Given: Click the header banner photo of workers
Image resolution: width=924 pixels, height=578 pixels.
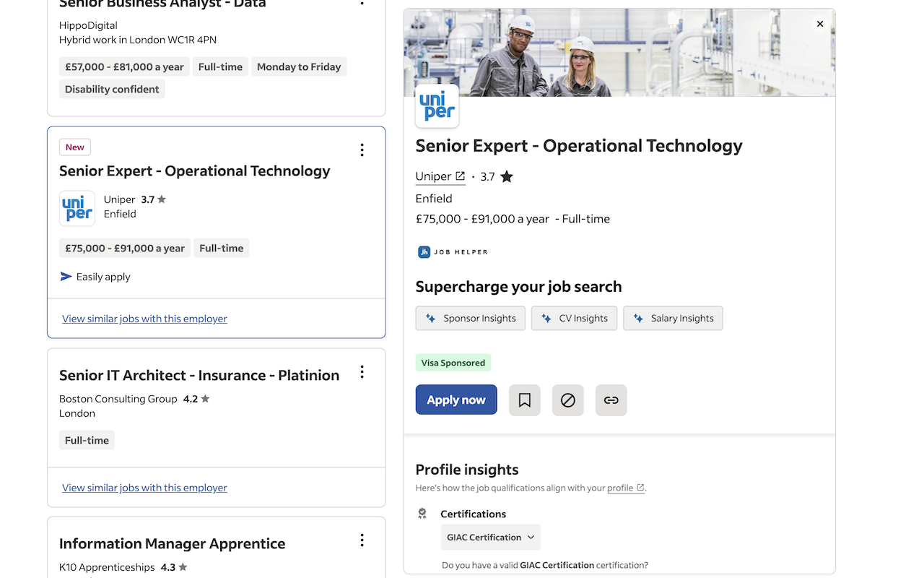Looking at the screenshot, I should pyautogui.click(x=619, y=53).
